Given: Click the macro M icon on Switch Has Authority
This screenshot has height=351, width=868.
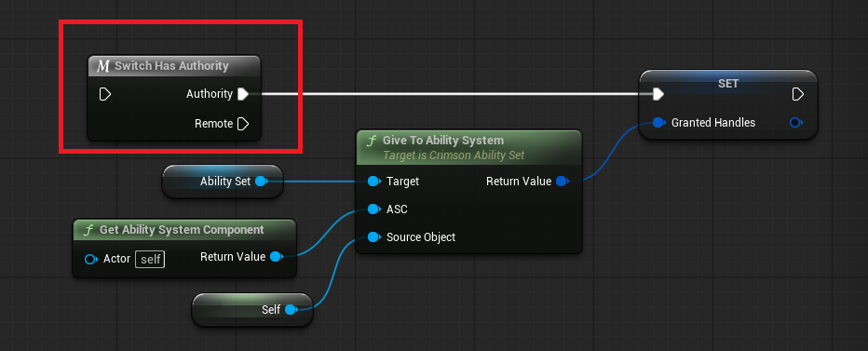Looking at the screenshot, I should tap(103, 66).
